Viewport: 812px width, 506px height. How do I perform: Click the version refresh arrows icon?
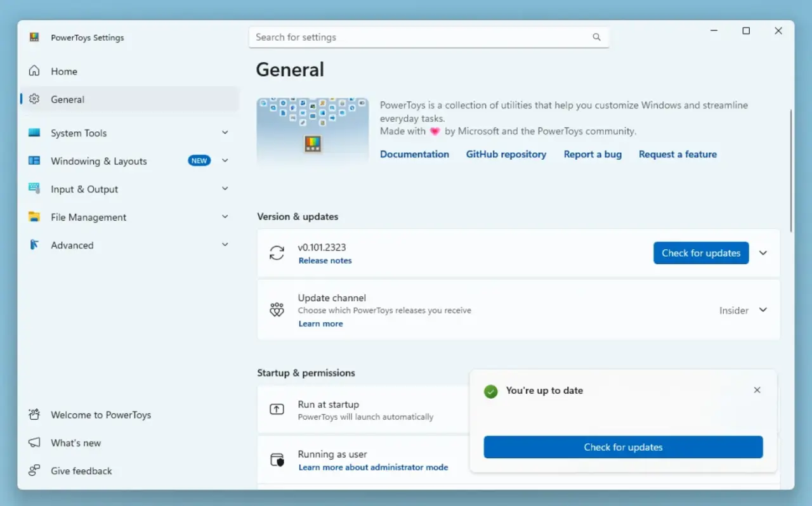tap(277, 253)
